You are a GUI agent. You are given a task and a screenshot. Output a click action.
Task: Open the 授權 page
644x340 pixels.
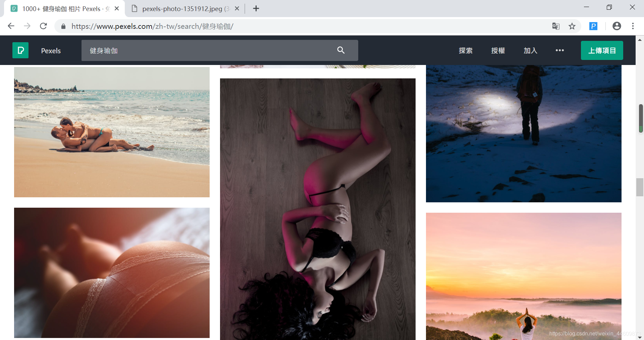click(498, 51)
